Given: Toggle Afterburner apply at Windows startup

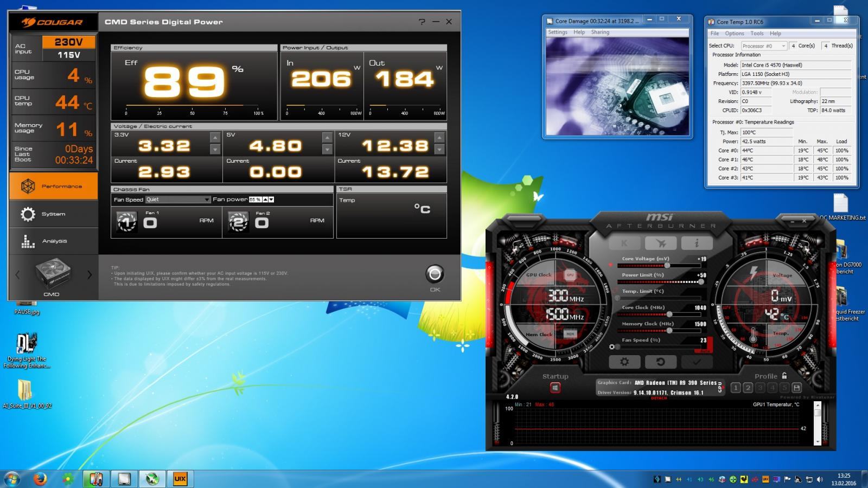Looking at the screenshot, I should pyautogui.click(x=555, y=388).
